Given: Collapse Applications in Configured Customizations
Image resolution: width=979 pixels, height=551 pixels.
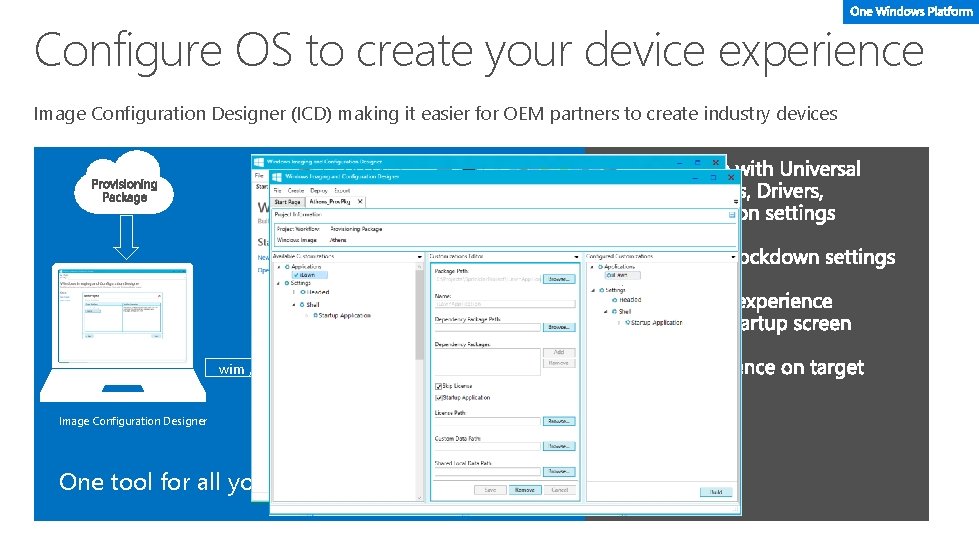Looking at the screenshot, I should tap(592, 267).
